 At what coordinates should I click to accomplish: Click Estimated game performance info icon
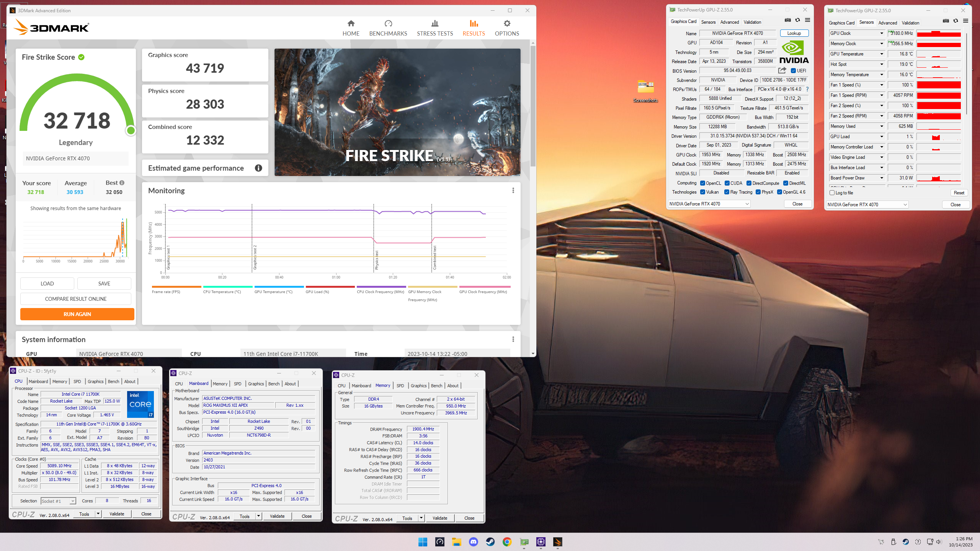258,168
